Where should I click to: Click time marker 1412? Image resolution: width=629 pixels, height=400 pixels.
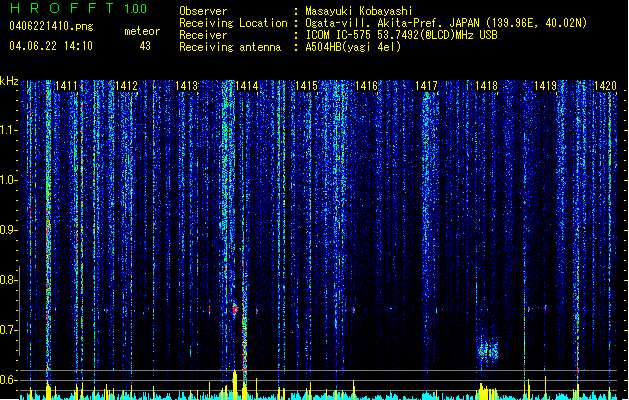pyautogui.click(x=126, y=86)
